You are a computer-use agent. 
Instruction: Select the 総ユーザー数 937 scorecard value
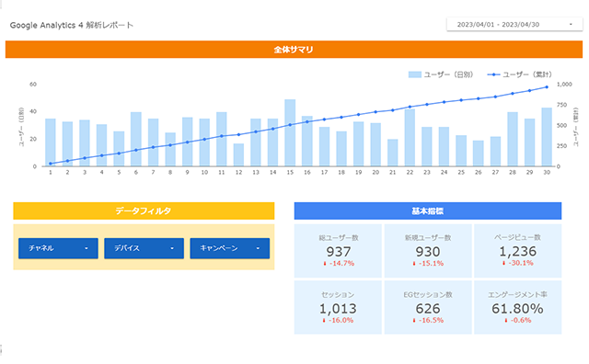[339, 252]
